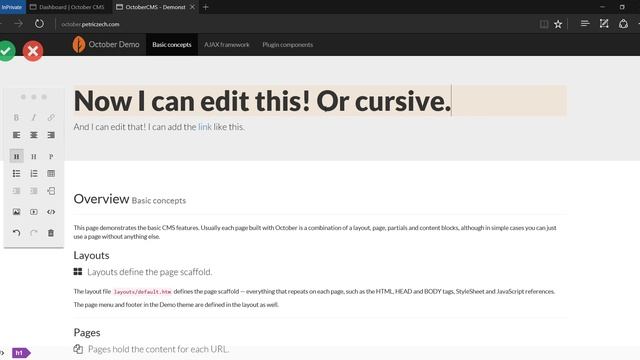The height and width of the screenshot is (360, 640).
Task: Click the InPrivate browser badge
Action: tap(12, 7)
